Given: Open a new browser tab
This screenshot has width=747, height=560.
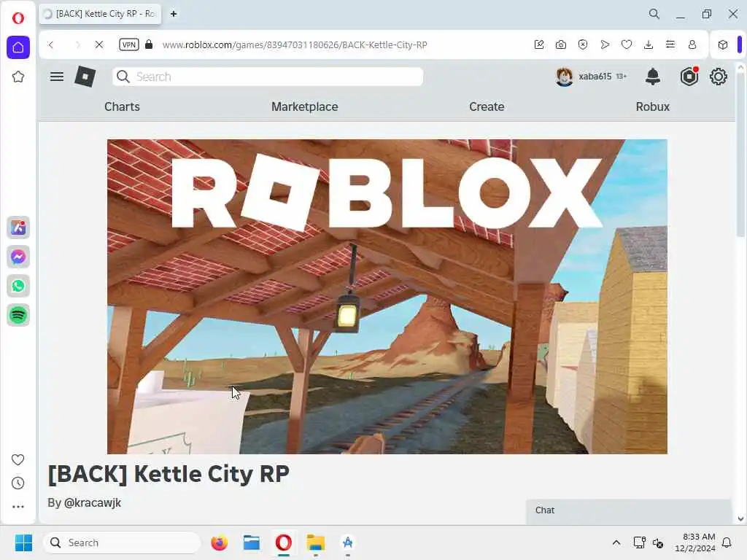Looking at the screenshot, I should [174, 14].
